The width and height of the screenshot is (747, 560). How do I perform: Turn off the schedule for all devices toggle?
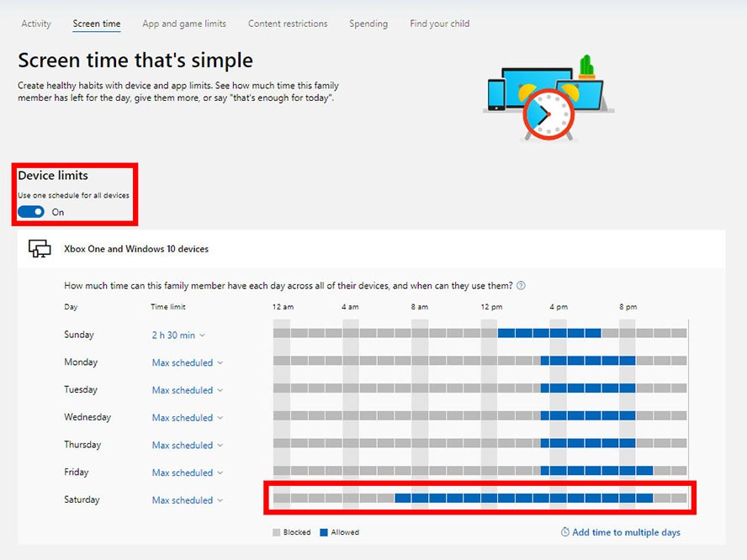[30, 212]
